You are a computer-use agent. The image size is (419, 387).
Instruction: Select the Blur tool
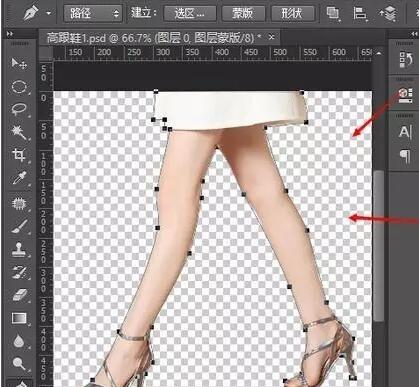[19, 341]
